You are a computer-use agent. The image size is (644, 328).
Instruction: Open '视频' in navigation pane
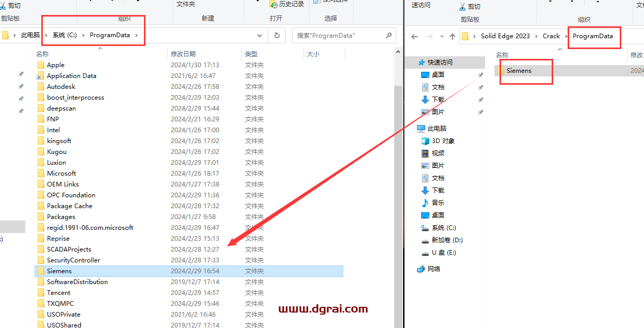pyautogui.click(x=438, y=153)
